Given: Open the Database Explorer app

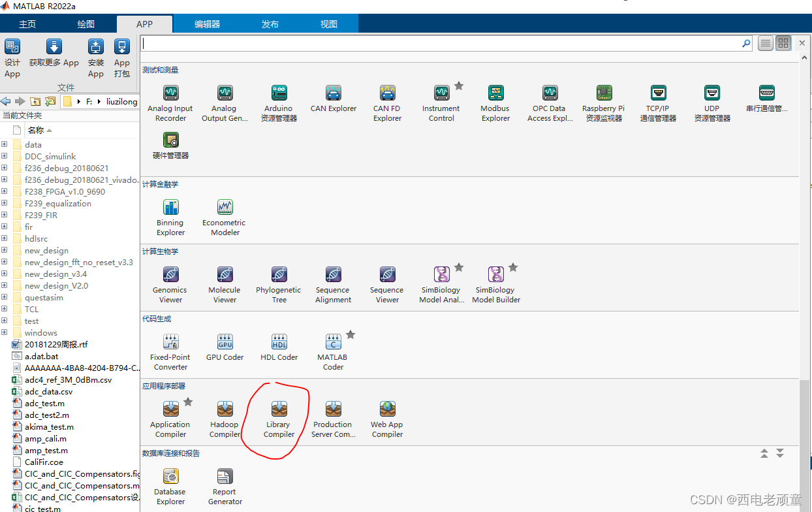Looking at the screenshot, I should click(170, 487).
